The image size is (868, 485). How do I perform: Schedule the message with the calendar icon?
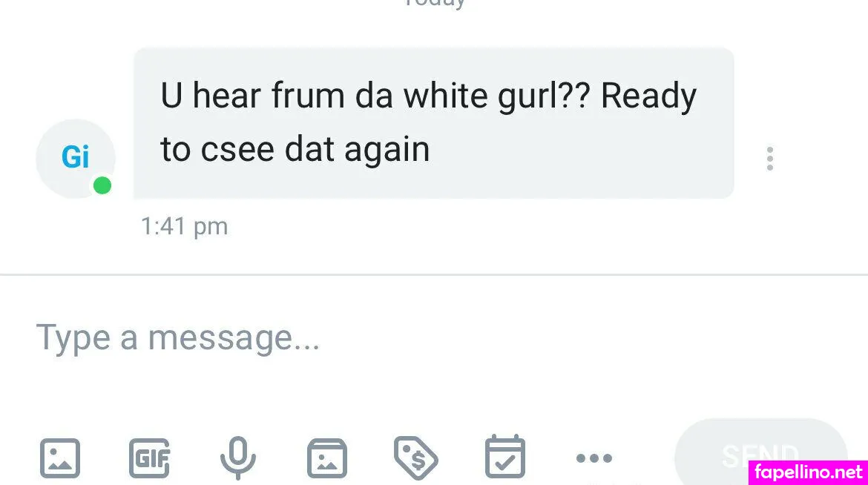coord(505,457)
